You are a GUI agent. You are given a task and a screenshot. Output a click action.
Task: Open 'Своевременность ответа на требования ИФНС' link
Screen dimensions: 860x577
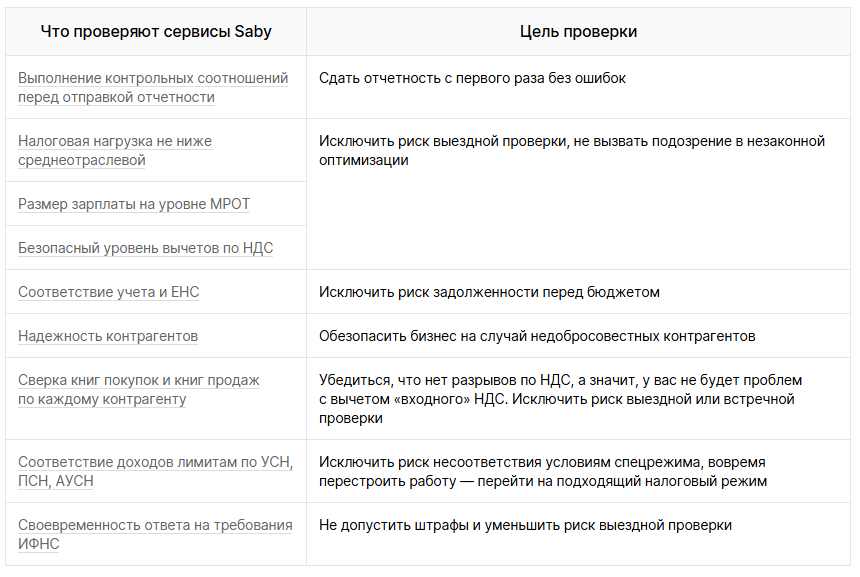coord(155,535)
